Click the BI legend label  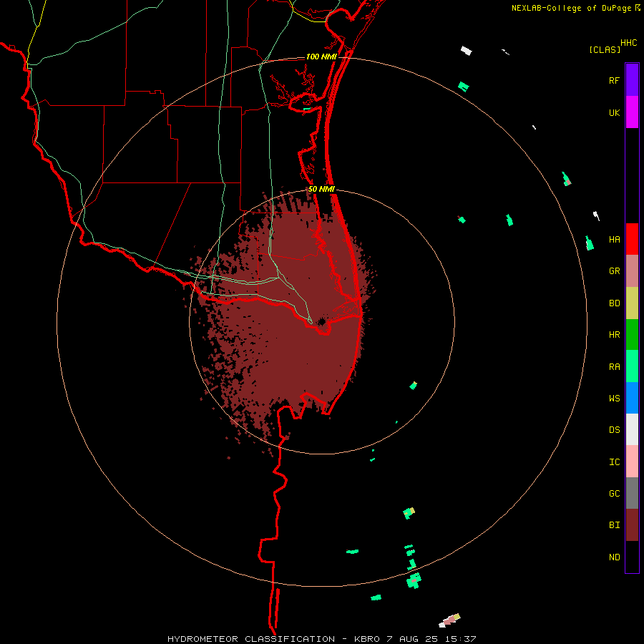tap(614, 525)
